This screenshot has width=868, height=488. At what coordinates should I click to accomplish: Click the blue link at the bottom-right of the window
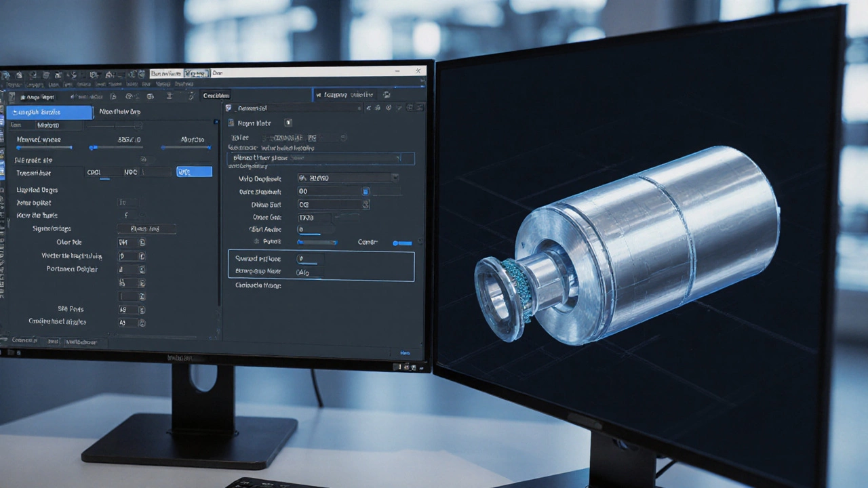[405, 353]
